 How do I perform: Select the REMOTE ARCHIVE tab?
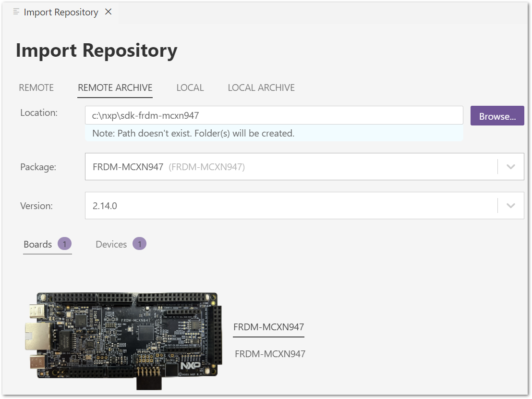point(115,87)
